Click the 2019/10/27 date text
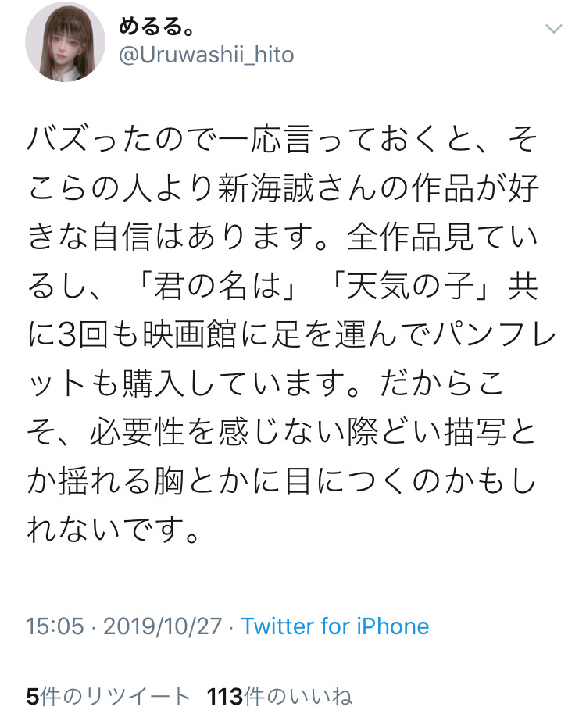Screen dimensions: 586x728 pyautogui.click(x=163, y=626)
